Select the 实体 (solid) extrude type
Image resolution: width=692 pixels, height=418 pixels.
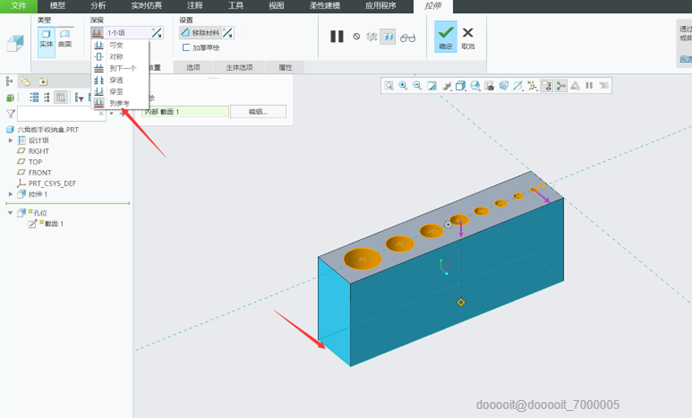pyautogui.click(x=45, y=37)
